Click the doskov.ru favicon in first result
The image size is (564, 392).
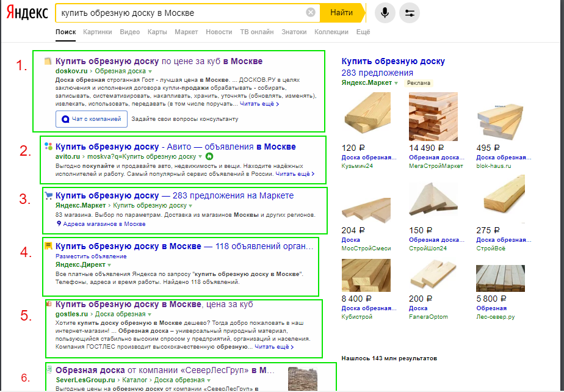48,61
